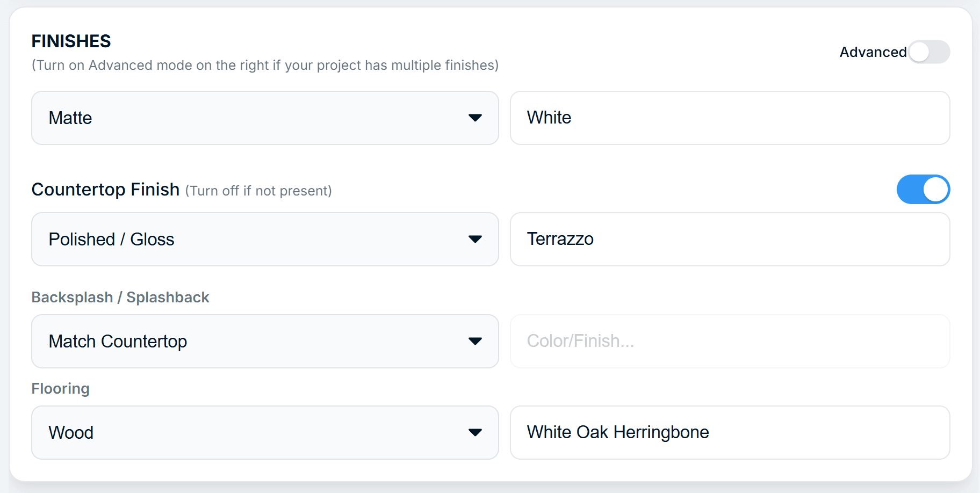This screenshot has width=980, height=493.
Task: Open the Match Countertop backsplash dropdown
Action: pos(258,342)
